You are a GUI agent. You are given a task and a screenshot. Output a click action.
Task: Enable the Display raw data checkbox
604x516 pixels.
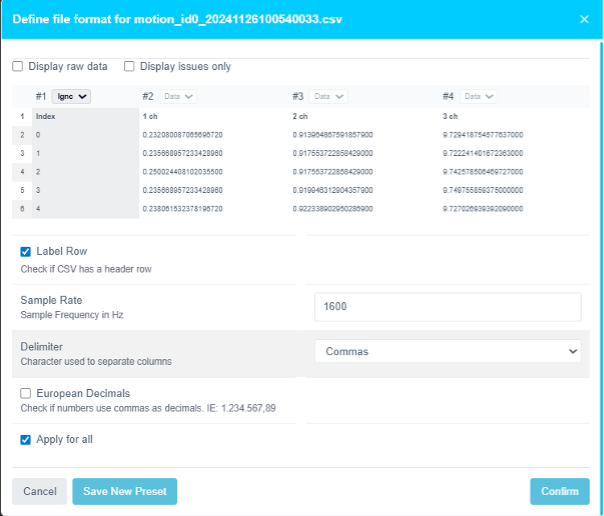click(x=18, y=67)
